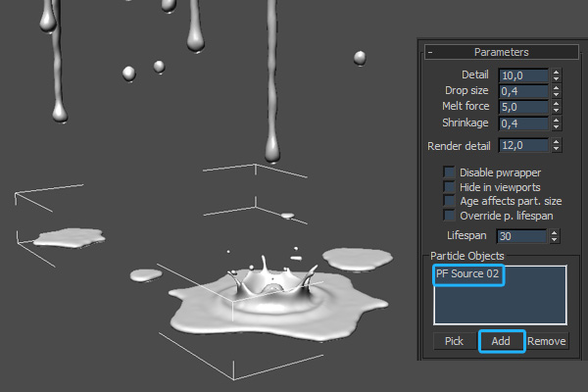Click the Detail value field
This screenshot has height=392, width=588.
click(522, 75)
